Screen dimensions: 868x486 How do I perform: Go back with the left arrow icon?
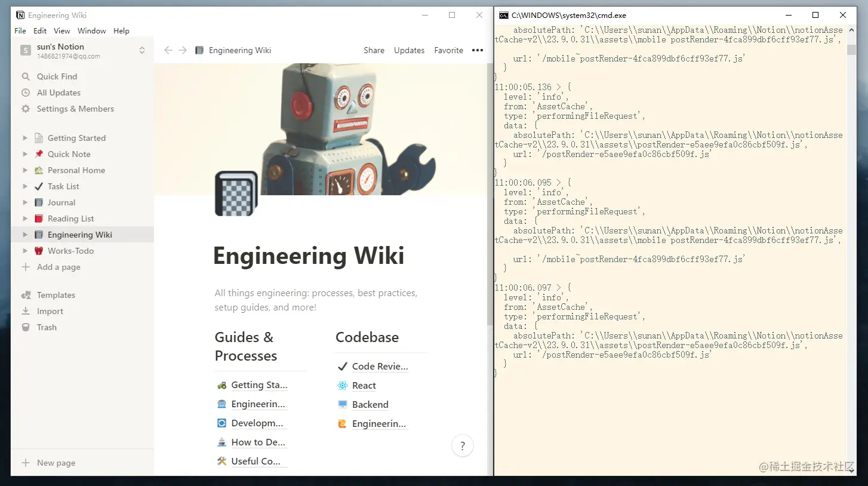click(168, 50)
